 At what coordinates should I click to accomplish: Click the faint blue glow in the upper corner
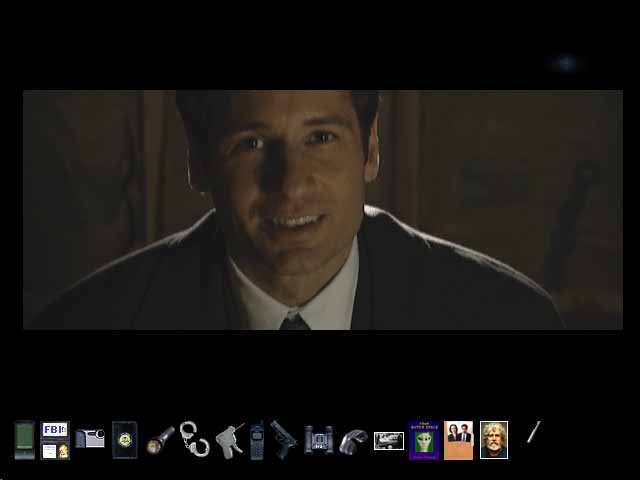(x=566, y=63)
